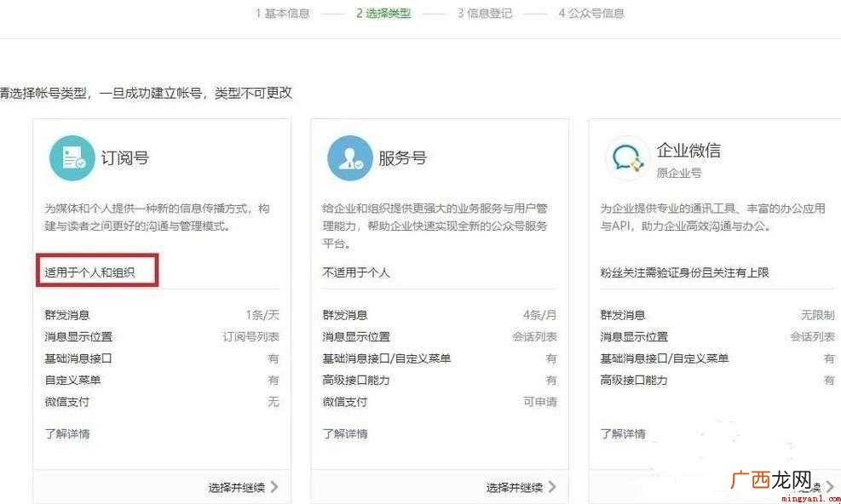The height and width of the screenshot is (504, 841).
Task: Go to step 1 基本信息
Action: [x=283, y=14]
